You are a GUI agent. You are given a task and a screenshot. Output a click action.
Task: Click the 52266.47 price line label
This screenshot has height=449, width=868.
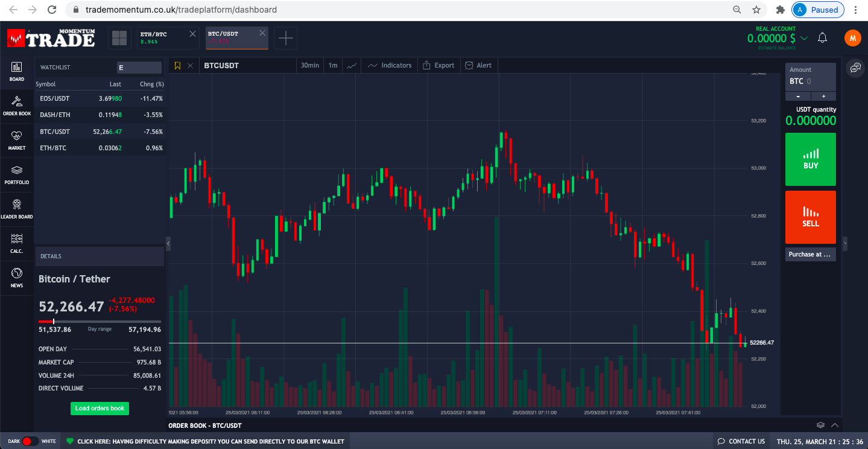point(761,343)
